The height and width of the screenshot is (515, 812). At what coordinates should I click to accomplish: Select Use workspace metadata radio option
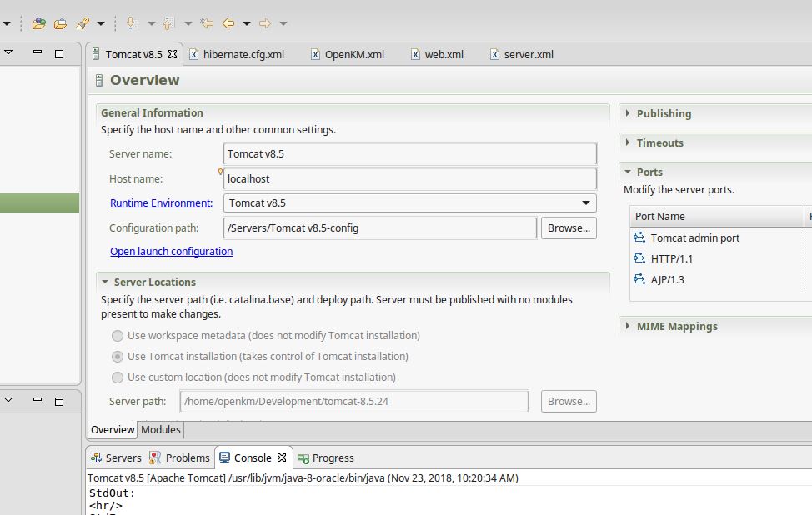(118, 336)
